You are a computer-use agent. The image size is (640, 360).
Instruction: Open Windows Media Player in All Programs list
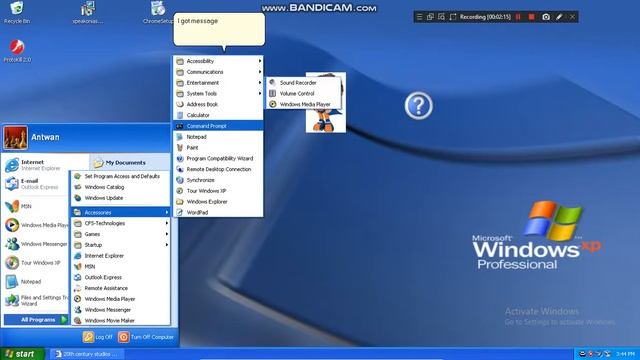(x=120, y=299)
